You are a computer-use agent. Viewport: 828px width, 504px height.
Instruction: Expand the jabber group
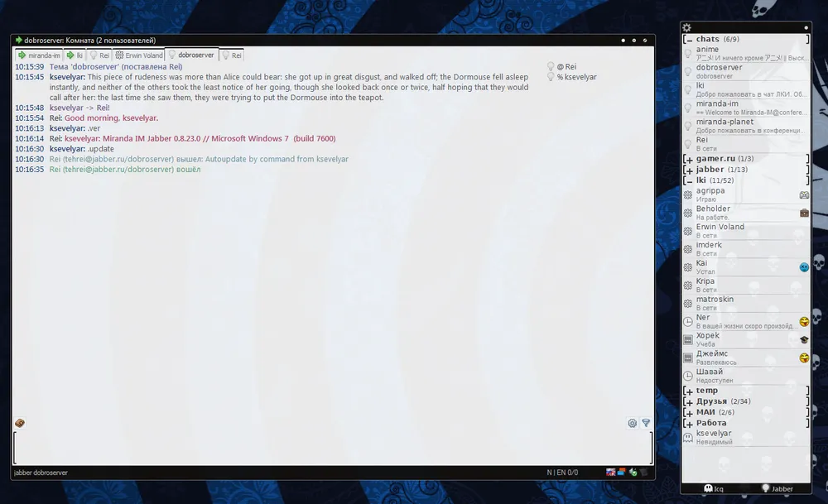click(688, 170)
